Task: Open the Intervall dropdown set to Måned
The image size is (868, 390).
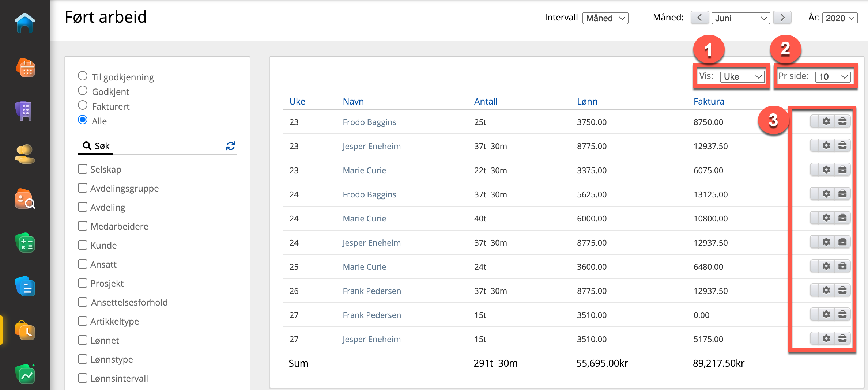Action: 605,18
